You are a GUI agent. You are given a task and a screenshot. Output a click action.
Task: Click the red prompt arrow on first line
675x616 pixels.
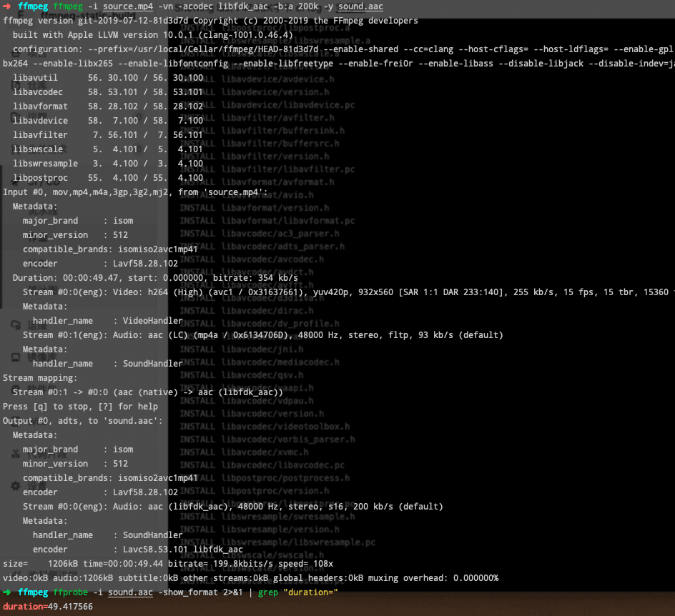[6, 6]
